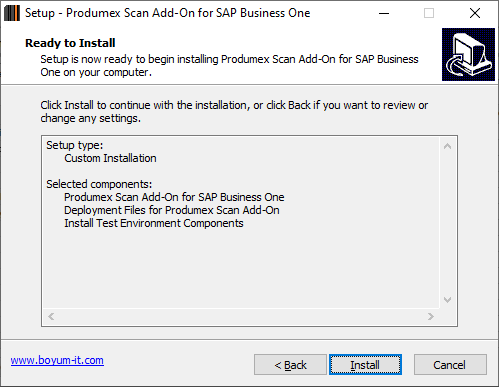Click the 'Ready to Install' heading
Image resolution: width=499 pixels, height=387 pixels.
pyautogui.click(x=70, y=43)
